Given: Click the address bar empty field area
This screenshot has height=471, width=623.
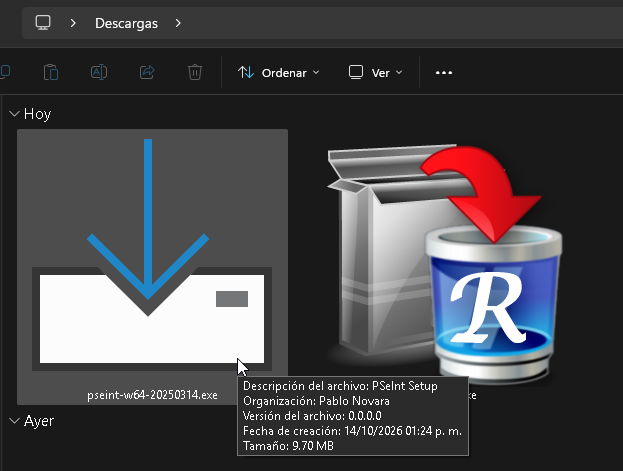Looking at the screenshot, I should tap(401, 23).
